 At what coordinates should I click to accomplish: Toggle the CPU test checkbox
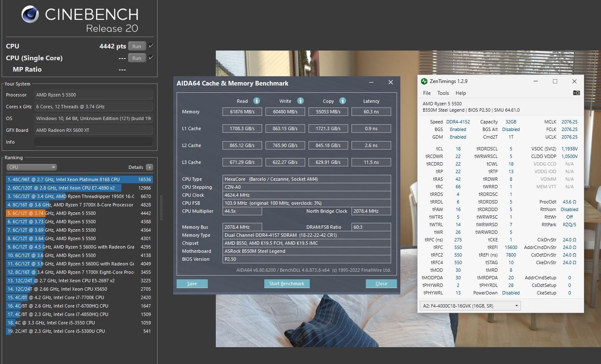click(x=151, y=45)
